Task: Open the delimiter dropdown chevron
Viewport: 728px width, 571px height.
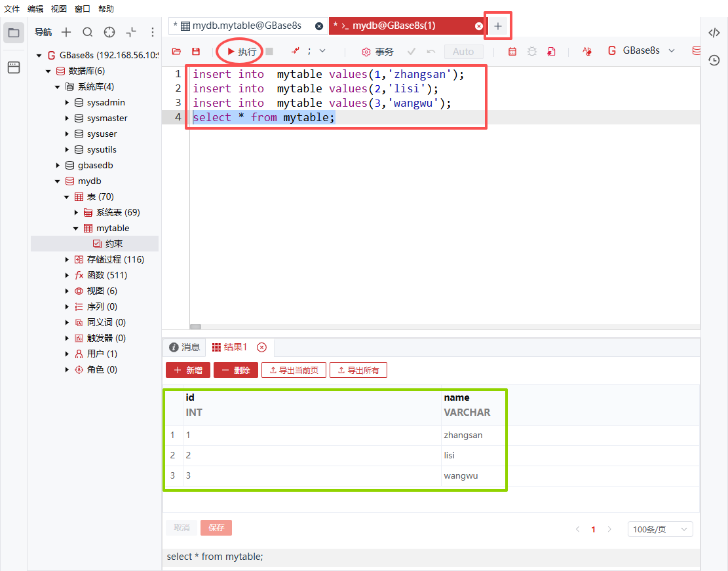Action: tap(322, 51)
